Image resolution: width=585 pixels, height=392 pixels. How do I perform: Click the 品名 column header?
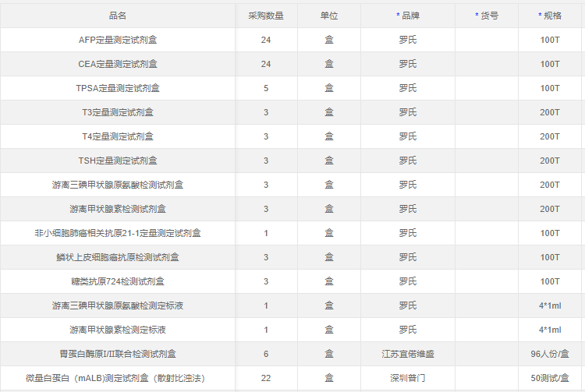(x=117, y=16)
